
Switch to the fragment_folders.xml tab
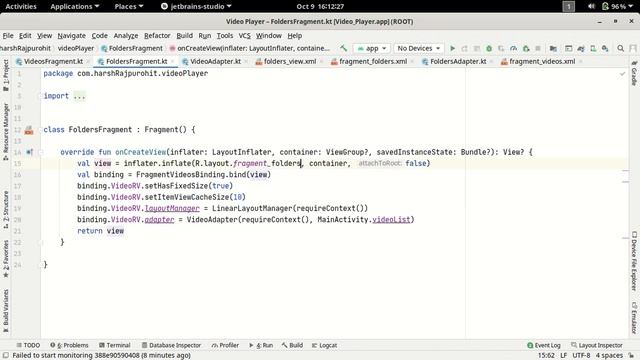coord(373,61)
